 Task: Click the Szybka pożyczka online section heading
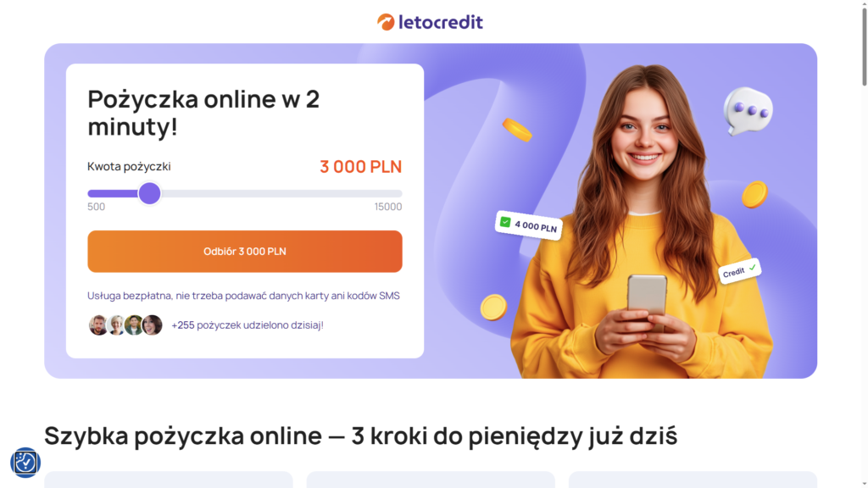pos(361,436)
